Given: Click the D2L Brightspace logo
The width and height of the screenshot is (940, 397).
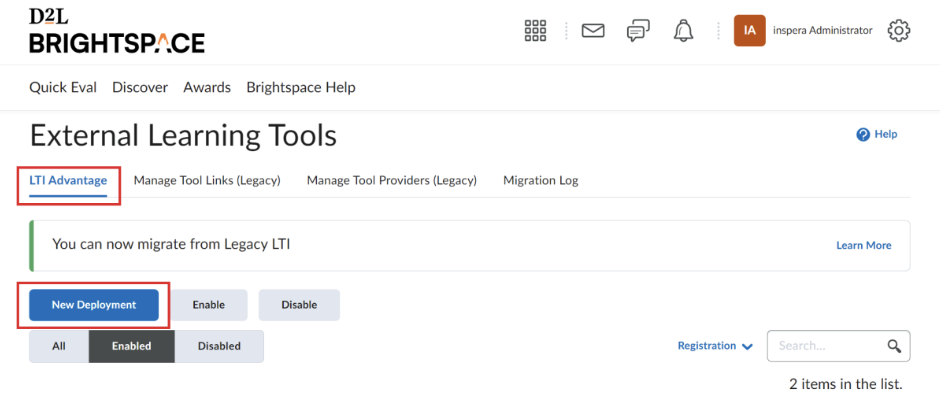Looking at the screenshot, I should click(x=117, y=32).
